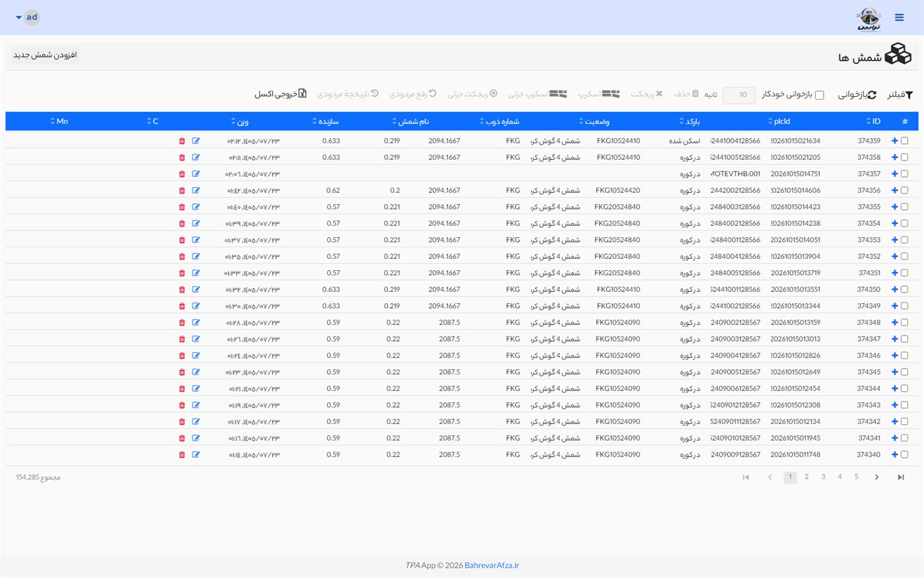Click the trash icon for row 374340

point(182,454)
